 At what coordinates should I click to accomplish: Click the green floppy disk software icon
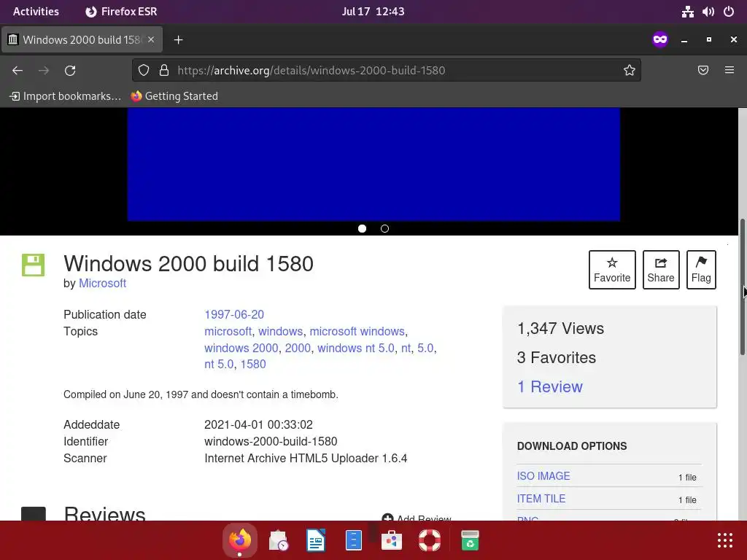[x=33, y=265]
